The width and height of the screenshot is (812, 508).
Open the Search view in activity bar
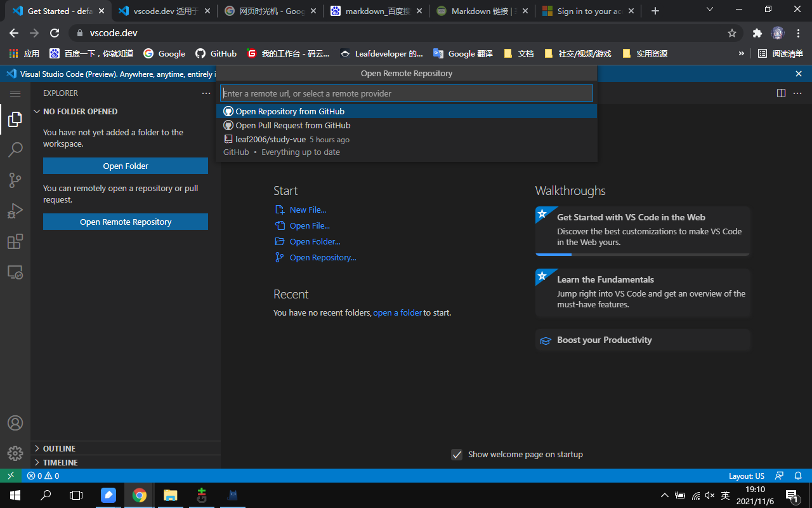coord(15,150)
